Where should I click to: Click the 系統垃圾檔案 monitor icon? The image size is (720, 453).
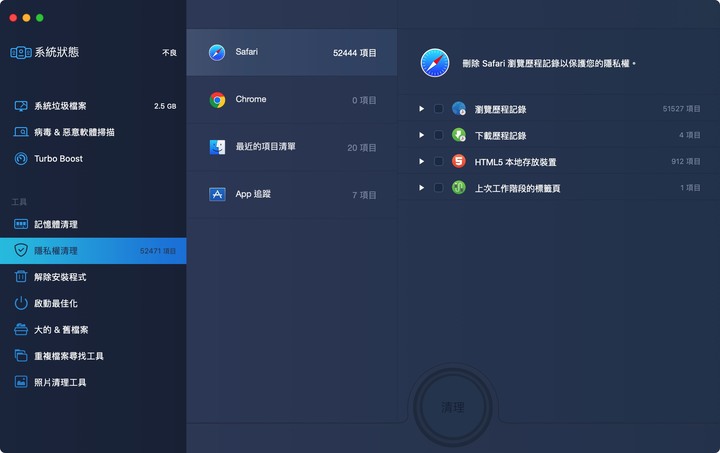[x=21, y=106]
